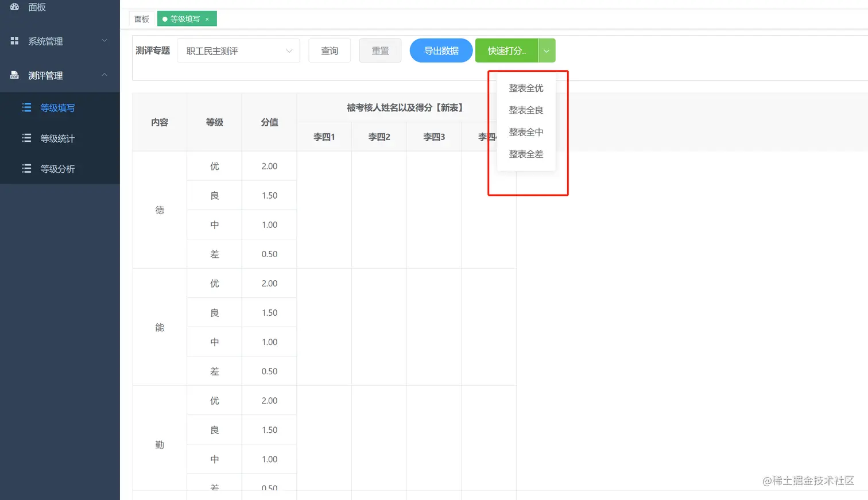
Task: Click the 德 content cell
Action: click(160, 210)
